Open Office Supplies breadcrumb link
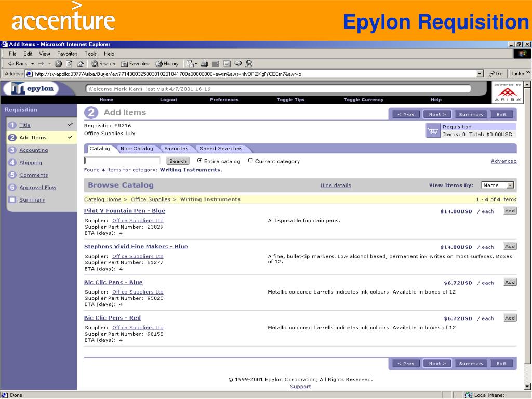 coord(151,199)
